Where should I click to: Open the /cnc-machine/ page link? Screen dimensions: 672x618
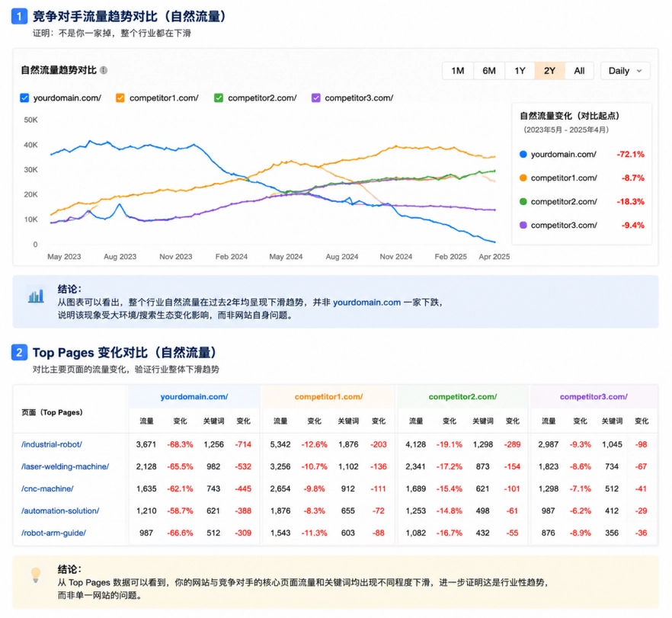click(47, 488)
